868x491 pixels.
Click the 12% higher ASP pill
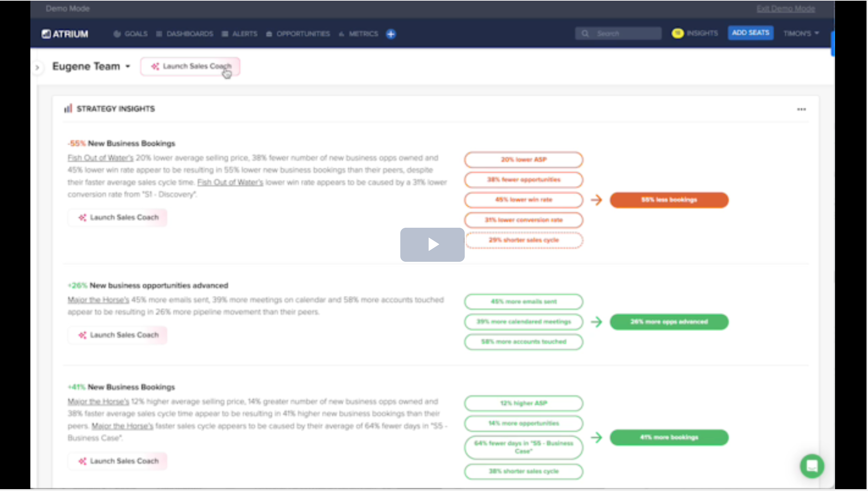pos(524,403)
